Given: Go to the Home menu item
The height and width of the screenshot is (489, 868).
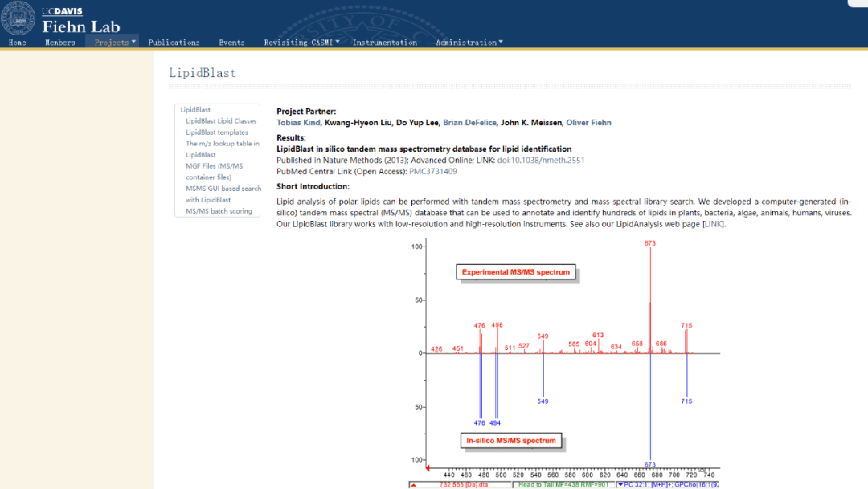Looking at the screenshot, I should 17,42.
